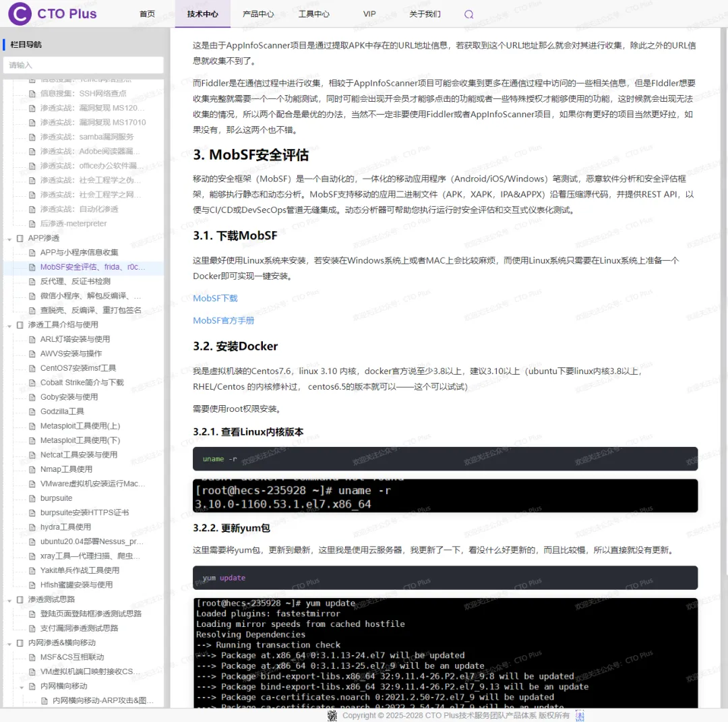This screenshot has height=722, width=728.
Task: Click the 渗透测试思路 book icon
Action: [x=20, y=599]
